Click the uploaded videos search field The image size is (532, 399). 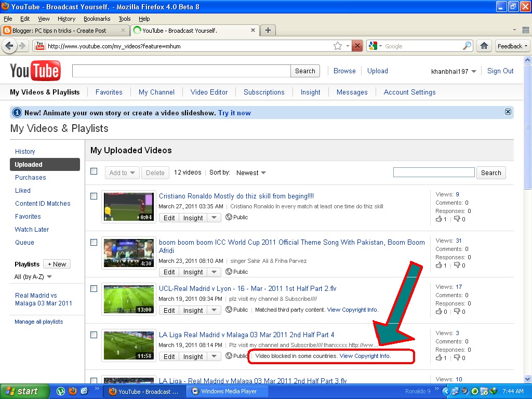tap(434, 172)
